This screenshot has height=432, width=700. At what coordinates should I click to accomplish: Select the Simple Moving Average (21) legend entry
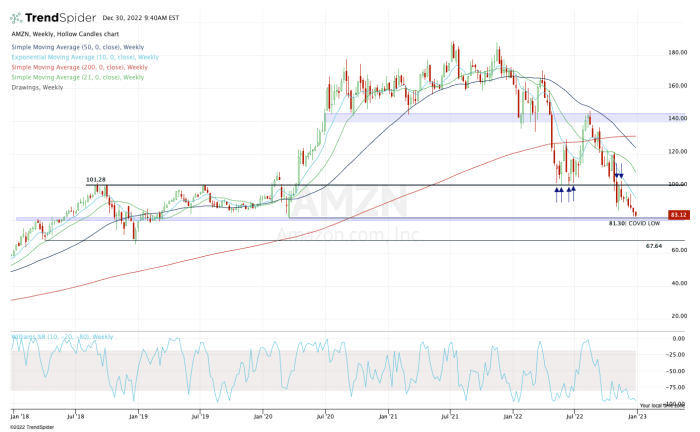click(78, 77)
